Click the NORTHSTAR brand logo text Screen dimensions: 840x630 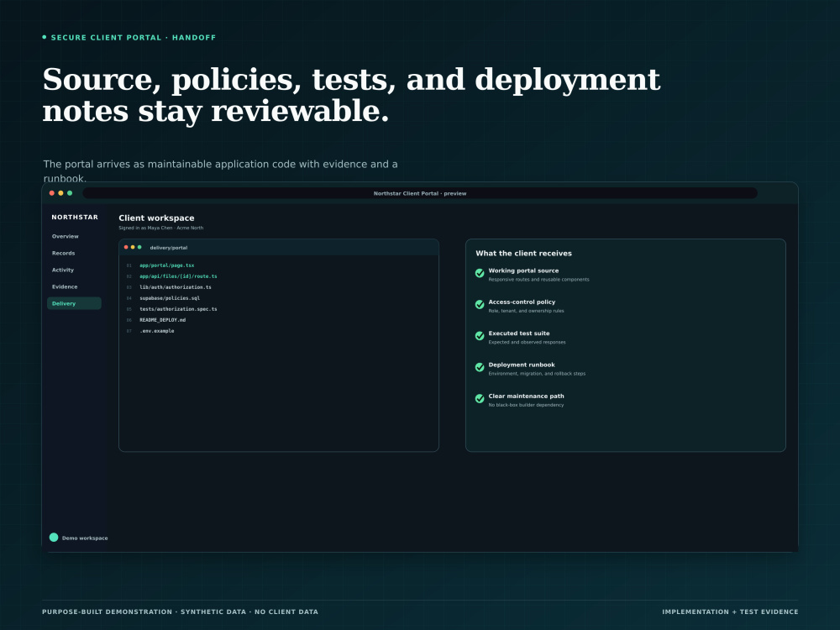[75, 217]
